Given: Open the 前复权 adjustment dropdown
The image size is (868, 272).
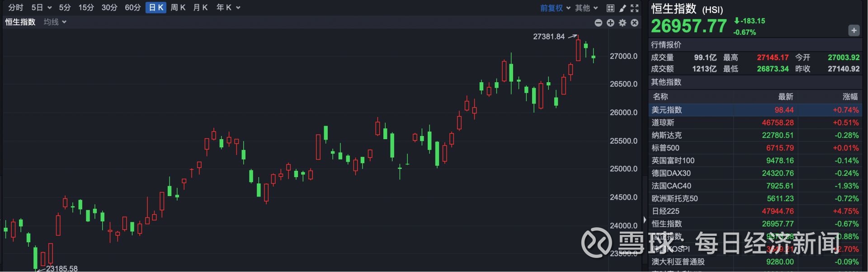Looking at the screenshot, I should pos(555,8).
